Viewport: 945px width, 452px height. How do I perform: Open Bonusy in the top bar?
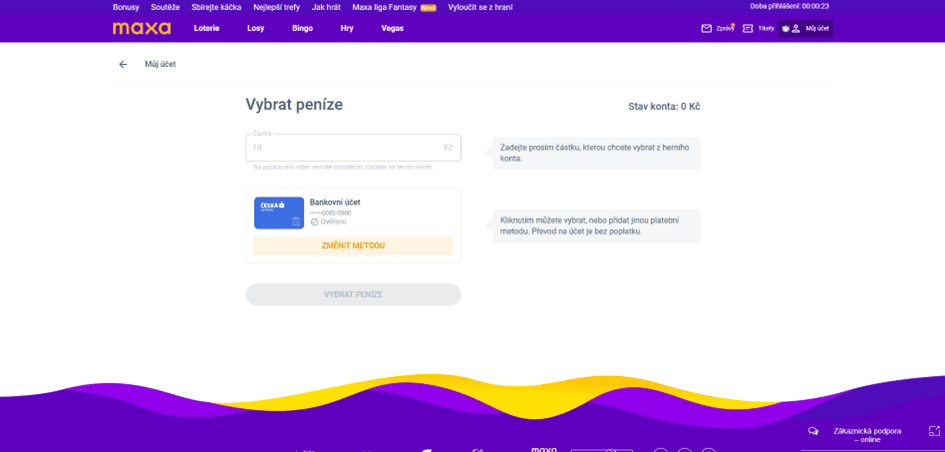click(x=126, y=7)
